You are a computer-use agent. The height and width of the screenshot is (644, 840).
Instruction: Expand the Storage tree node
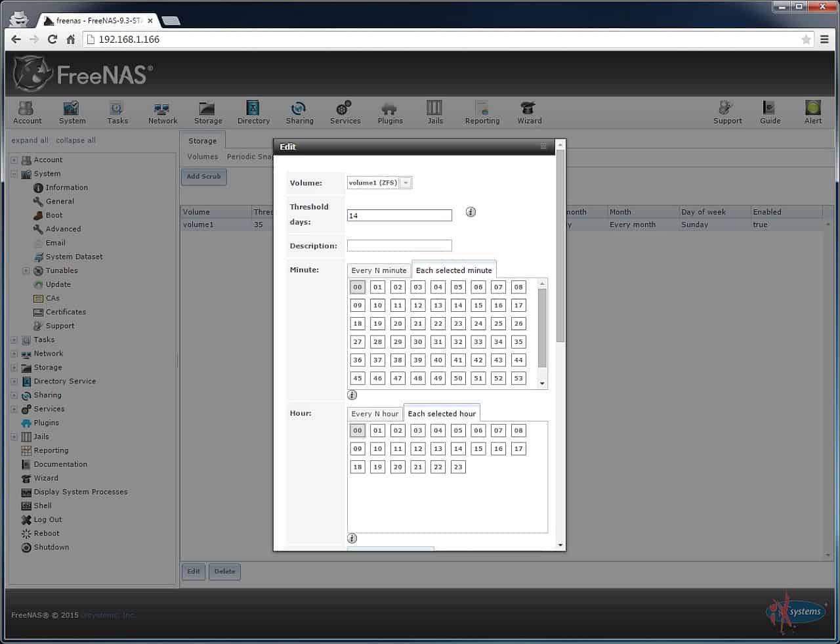(14, 368)
